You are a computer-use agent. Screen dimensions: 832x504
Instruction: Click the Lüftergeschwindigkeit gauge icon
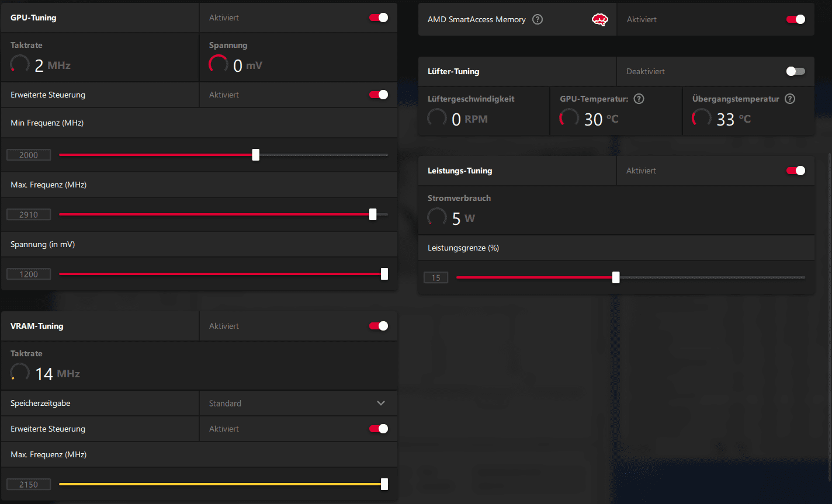click(x=437, y=119)
